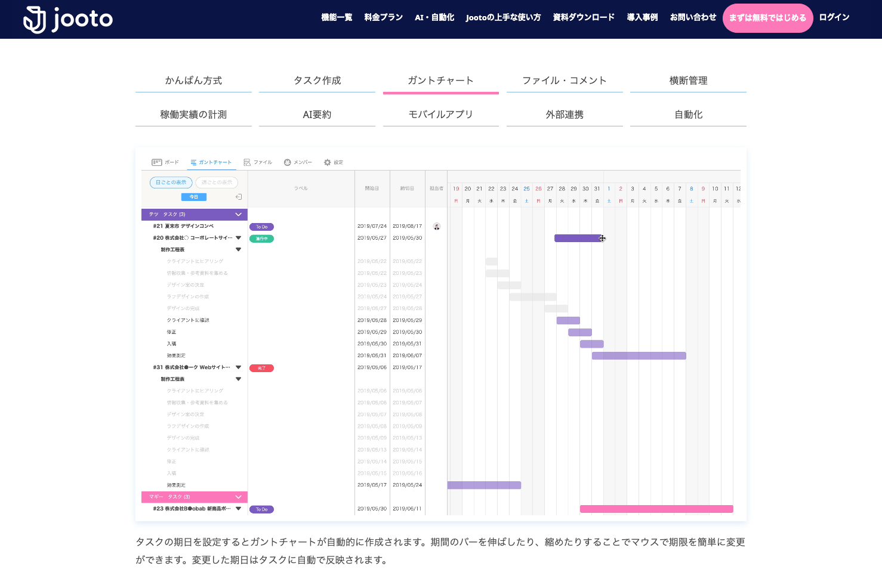The width and height of the screenshot is (882, 588).
Task: Click the red 完了 label on task #31
Action: [x=261, y=368]
